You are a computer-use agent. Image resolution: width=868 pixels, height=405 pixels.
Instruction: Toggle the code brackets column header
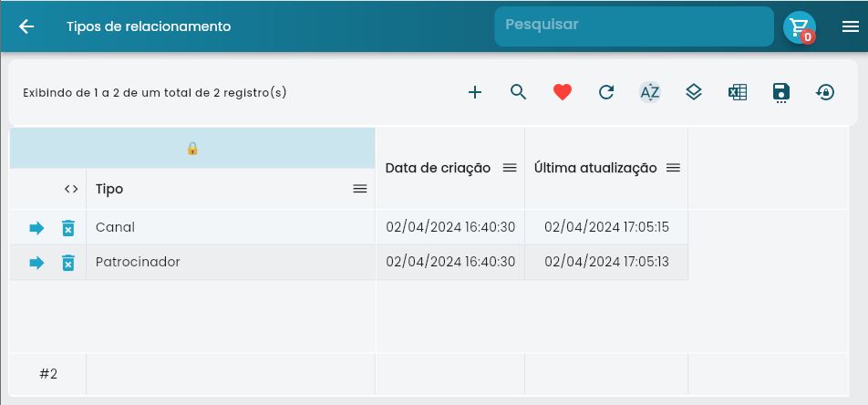[71, 189]
